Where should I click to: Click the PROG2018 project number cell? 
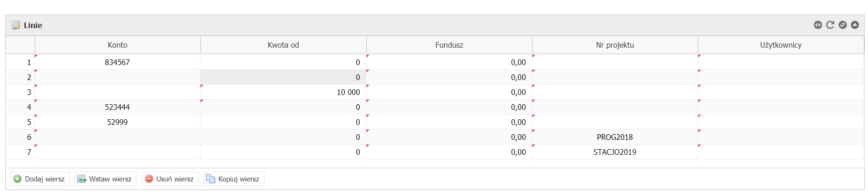615,137
